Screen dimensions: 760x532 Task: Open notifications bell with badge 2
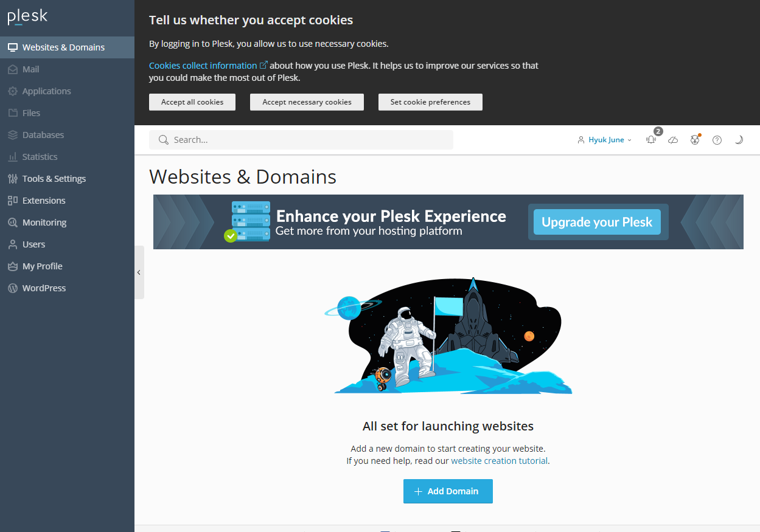click(652, 139)
